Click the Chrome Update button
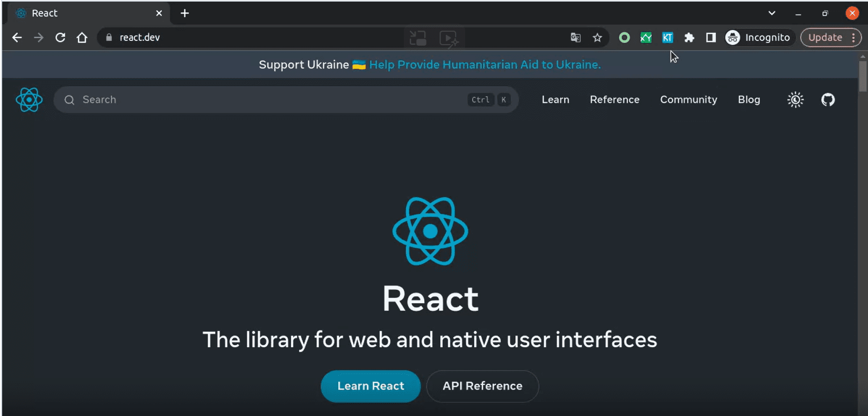 click(x=825, y=38)
